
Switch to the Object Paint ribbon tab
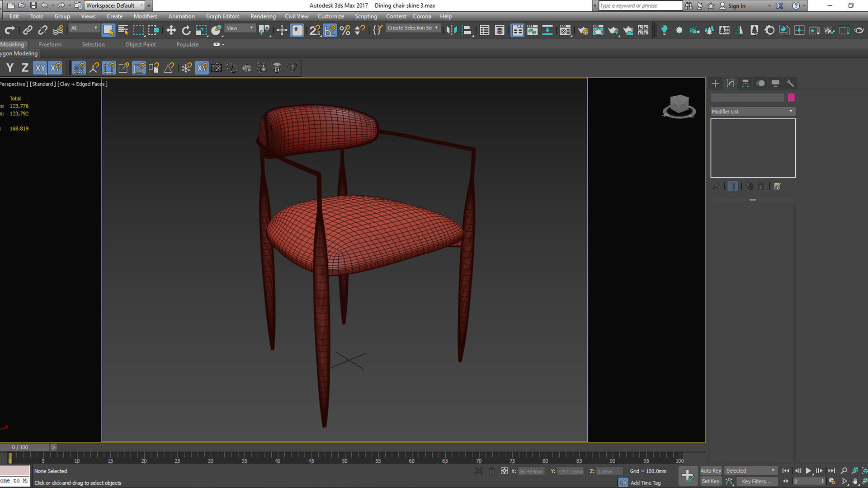140,44
